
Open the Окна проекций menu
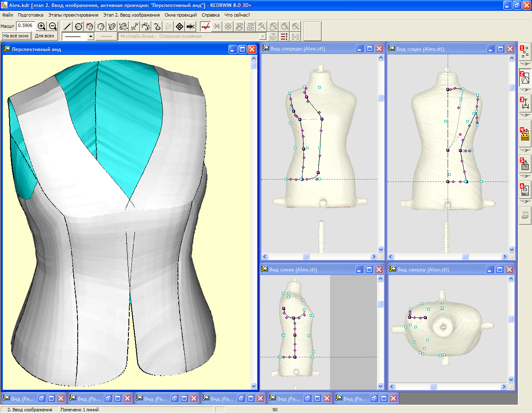(180, 15)
